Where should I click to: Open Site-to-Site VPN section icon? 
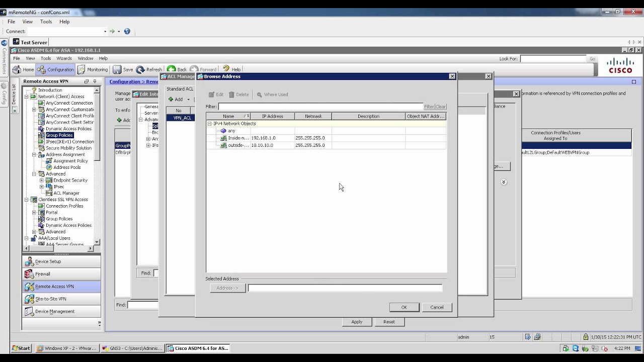pos(29,299)
